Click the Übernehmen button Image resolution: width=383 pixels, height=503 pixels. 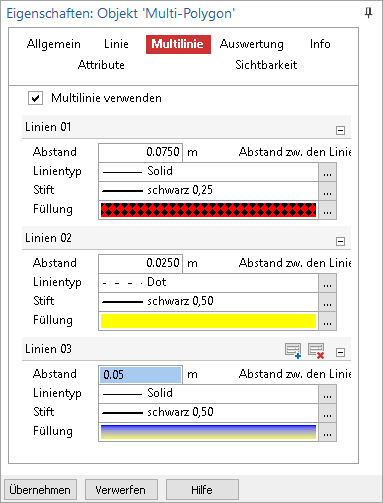click(x=40, y=490)
